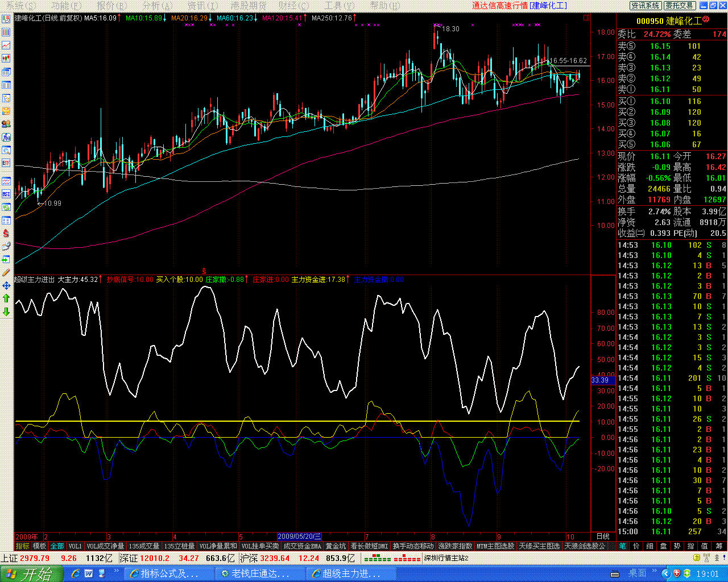Screen dimensions: 728x582
Task: Open the 日线 period selector
Action: [x=602, y=537]
